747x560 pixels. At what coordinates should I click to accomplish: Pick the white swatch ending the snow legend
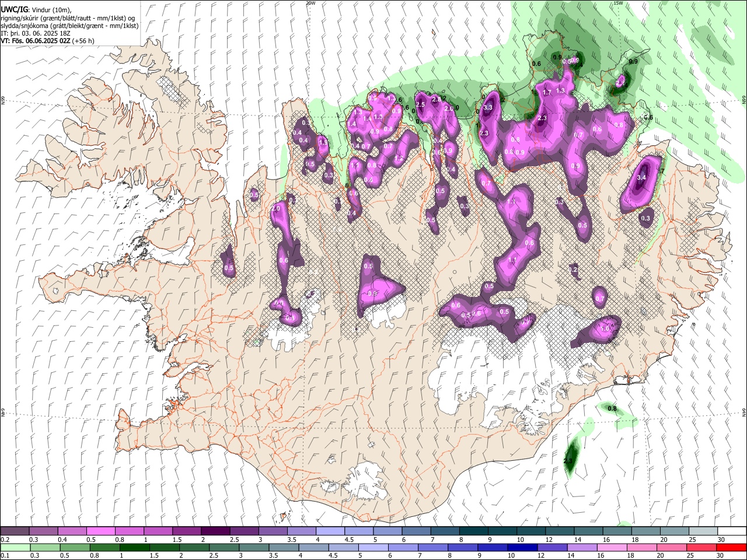point(732,531)
